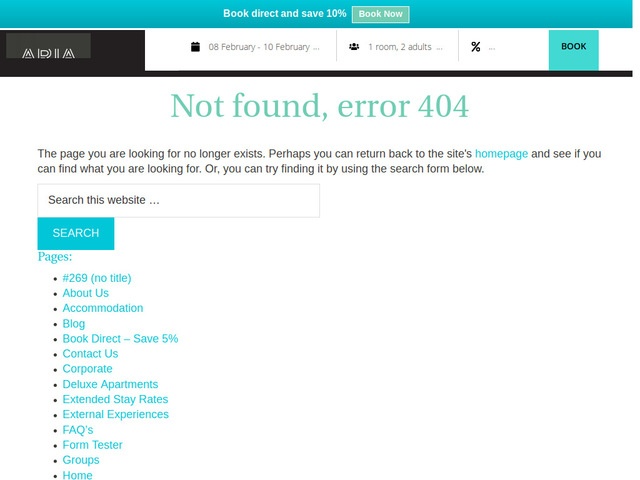640x480 pixels.
Task: Navigate to Deluxe Apartments page
Action: (110, 384)
